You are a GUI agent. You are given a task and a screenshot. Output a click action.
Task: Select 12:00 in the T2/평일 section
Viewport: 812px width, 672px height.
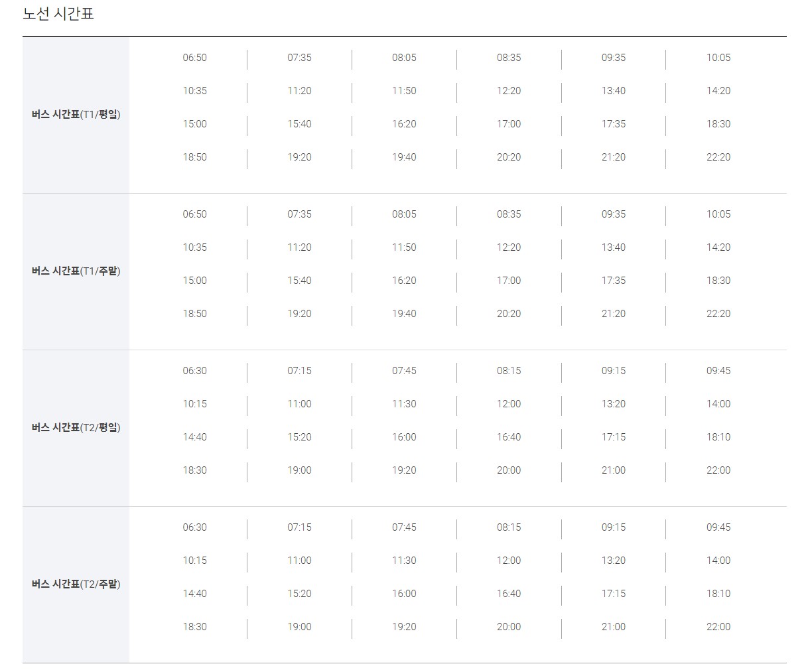pos(509,404)
